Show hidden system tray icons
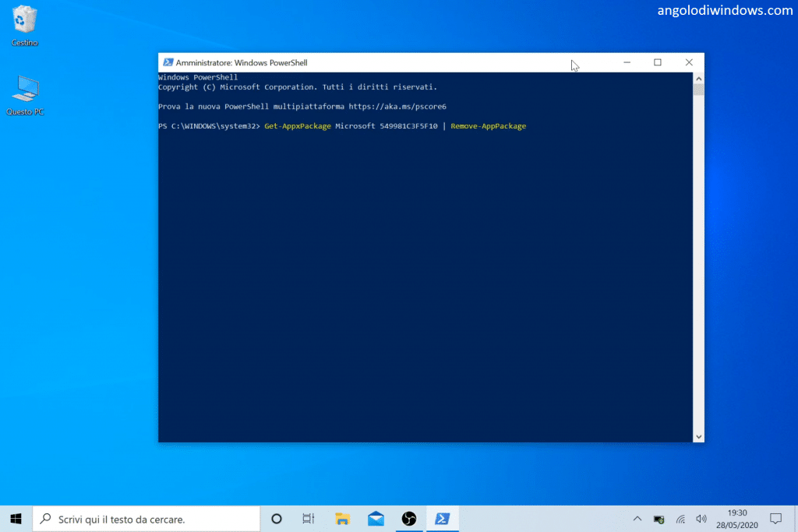 point(637,519)
